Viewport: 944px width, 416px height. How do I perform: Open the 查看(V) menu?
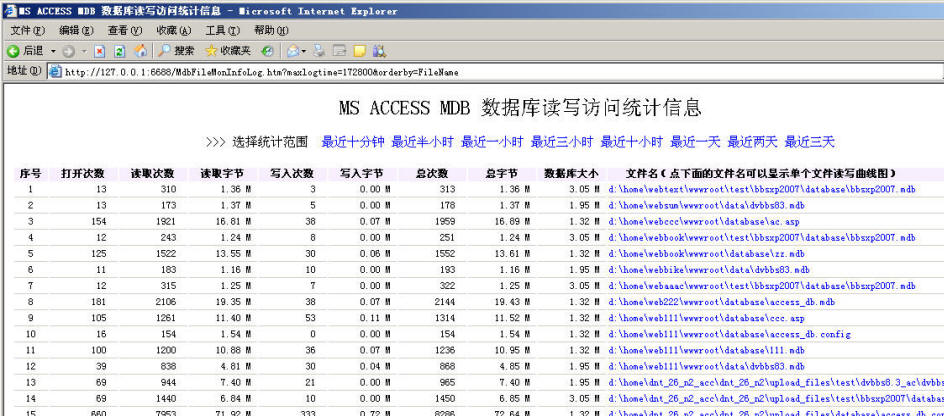pos(124,31)
